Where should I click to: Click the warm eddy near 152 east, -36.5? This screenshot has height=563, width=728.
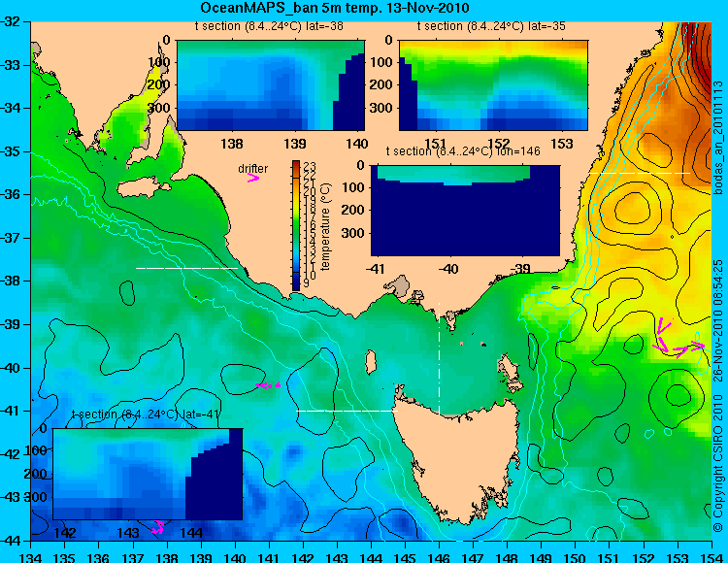coord(632,209)
